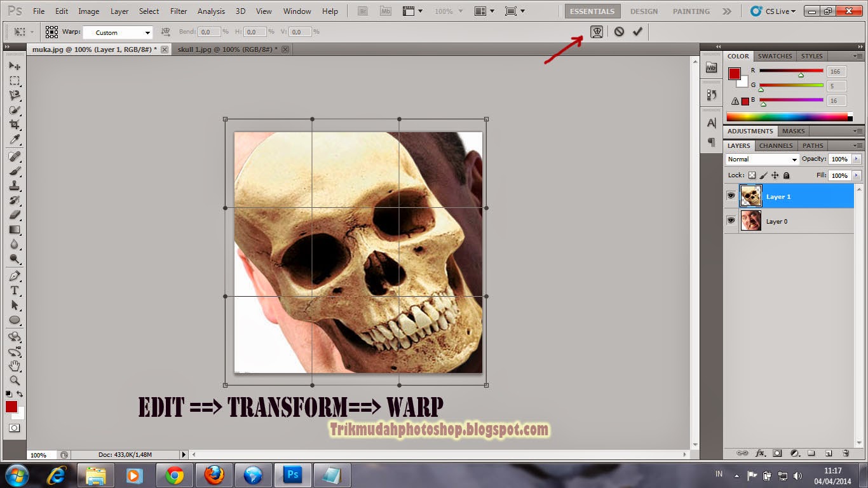This screenshot has width=868, height=488.
Task: Open the blend mode dropdown showing Normal
Action: (x=763, y=159)
